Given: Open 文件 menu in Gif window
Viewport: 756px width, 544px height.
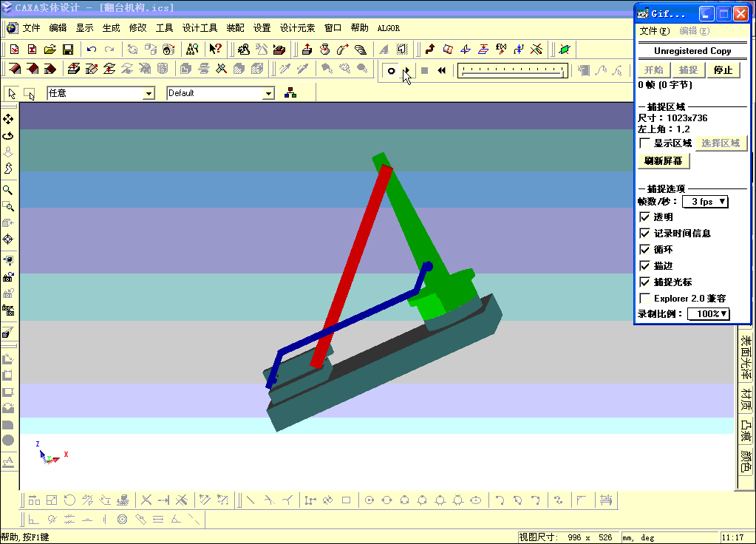Looking at the screenshot, I should point(654,31).
